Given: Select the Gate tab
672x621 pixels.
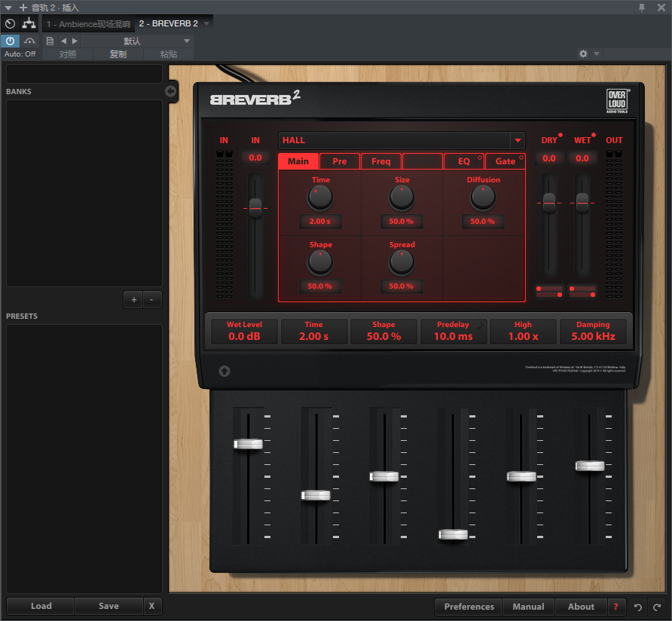Looking at the screenshot, I should pos(506,161).
